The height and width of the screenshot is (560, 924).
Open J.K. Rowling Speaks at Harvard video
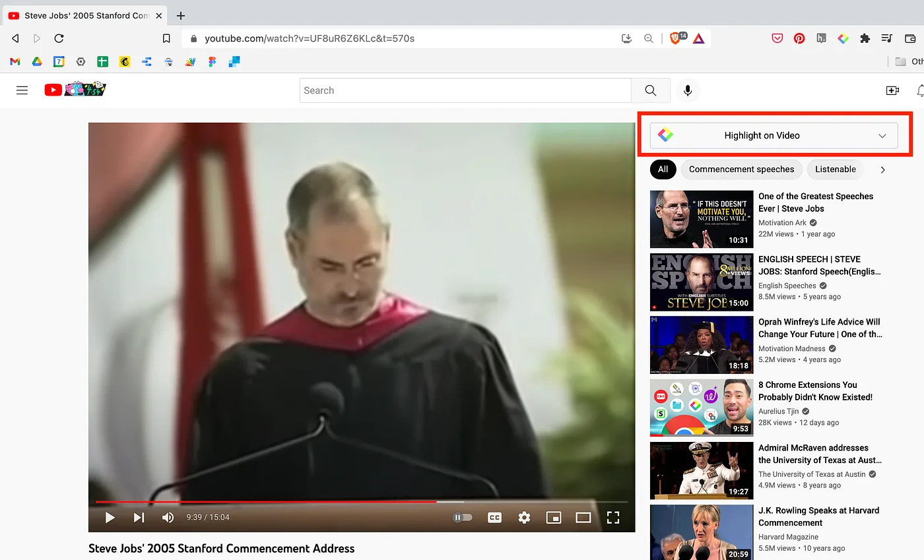[x=818, y=516]
